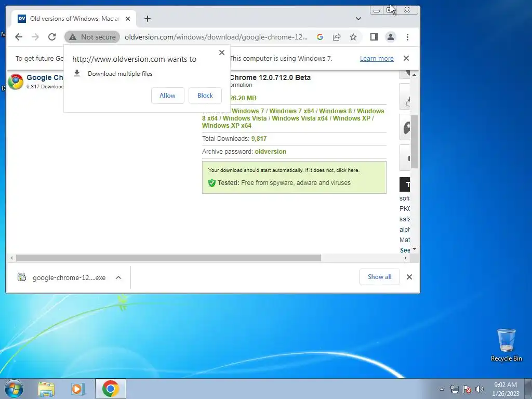Open a new tab with plus button
532x399 pixels.
[147, 19]
